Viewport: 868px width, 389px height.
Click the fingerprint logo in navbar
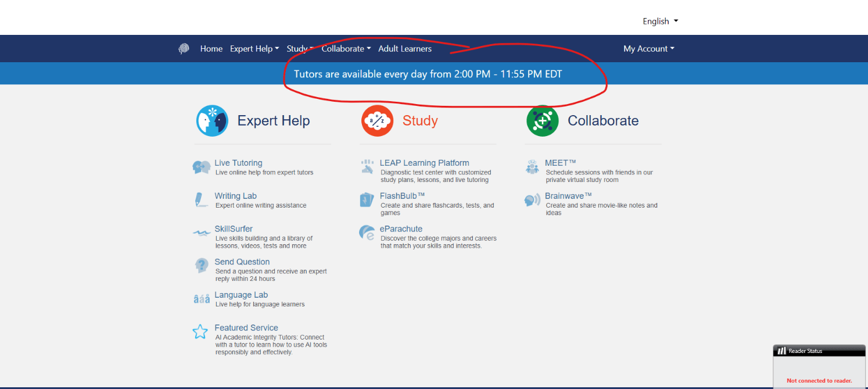(184, 49)
